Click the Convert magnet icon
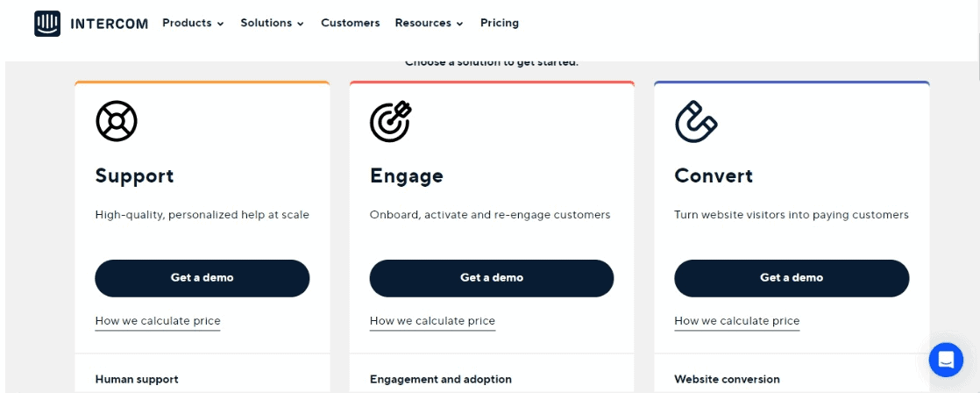This screenshot has width=980, height=393. (696, 121)
